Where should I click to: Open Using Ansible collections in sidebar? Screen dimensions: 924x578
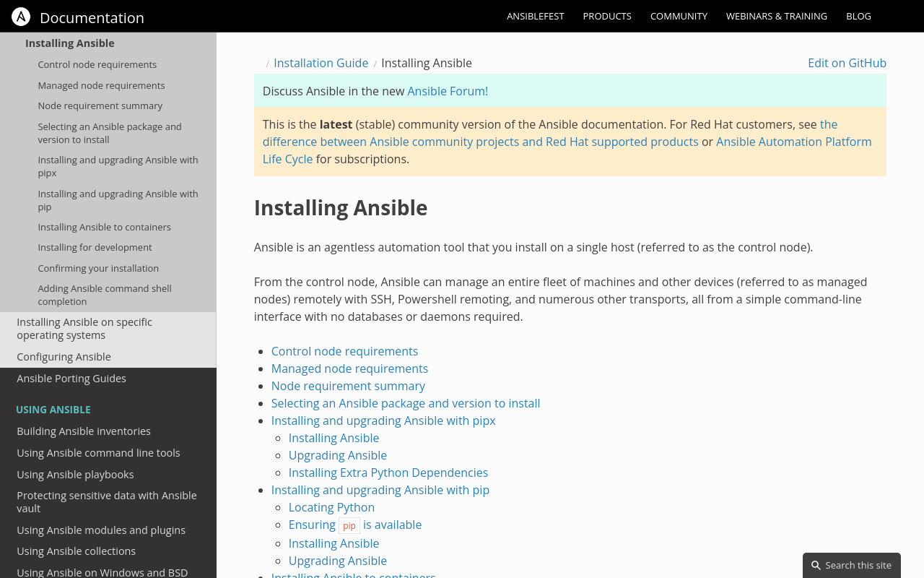click(x=76, y=551)
